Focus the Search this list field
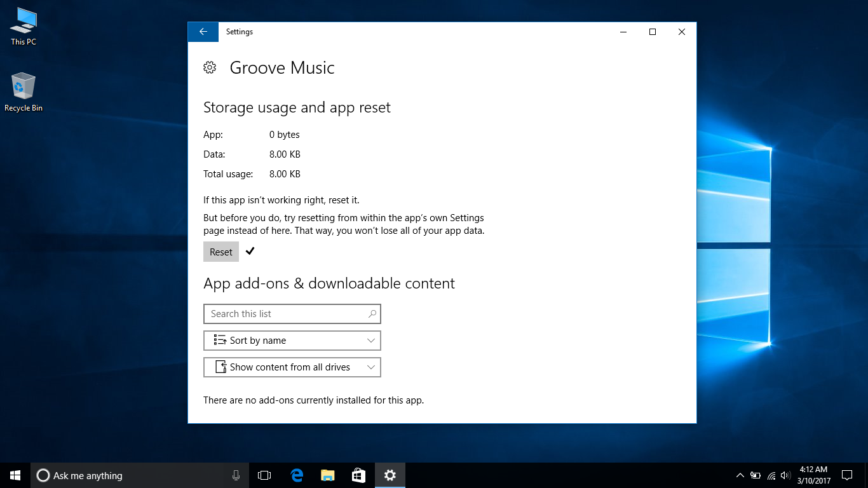 [292, 314]
